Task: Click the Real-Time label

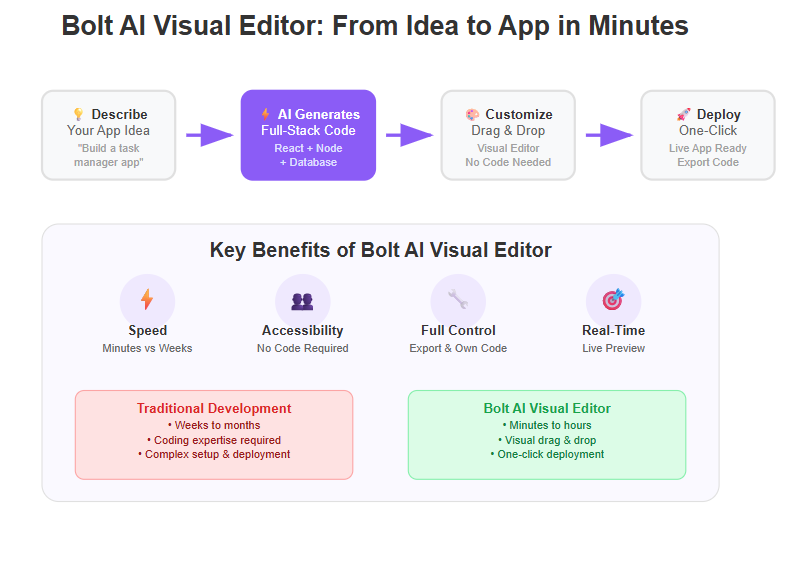Action: coord(613,330)
